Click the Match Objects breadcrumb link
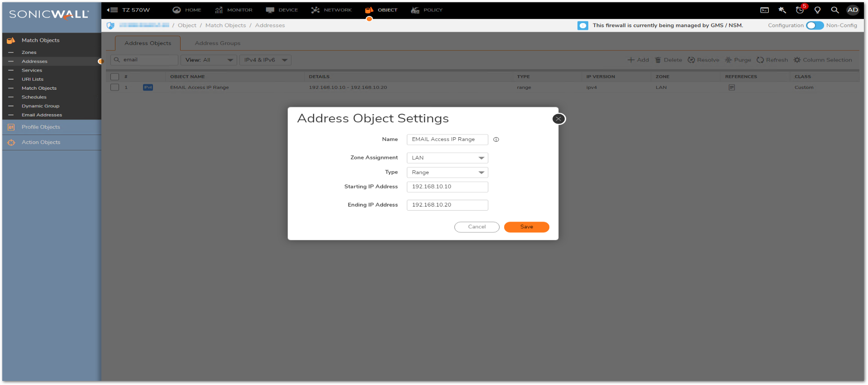This screenshot has width=868, height=385. 225,25
